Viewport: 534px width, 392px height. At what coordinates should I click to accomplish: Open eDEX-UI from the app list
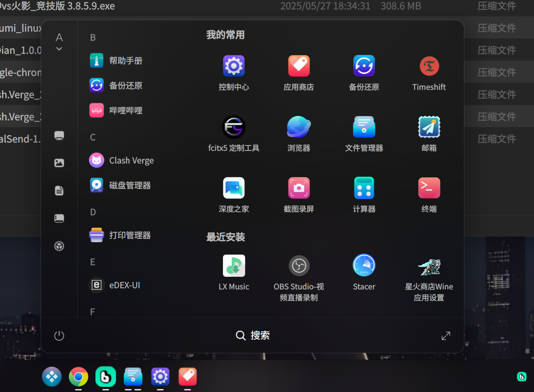click(x=115, y=285)
